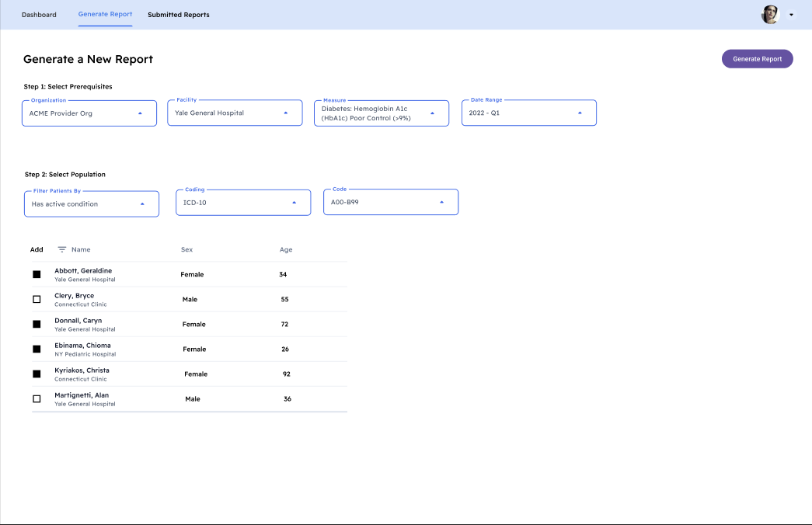812x525 pixels.
Task: Add Martignetti, Alan to the report
Action: (36, 398)
